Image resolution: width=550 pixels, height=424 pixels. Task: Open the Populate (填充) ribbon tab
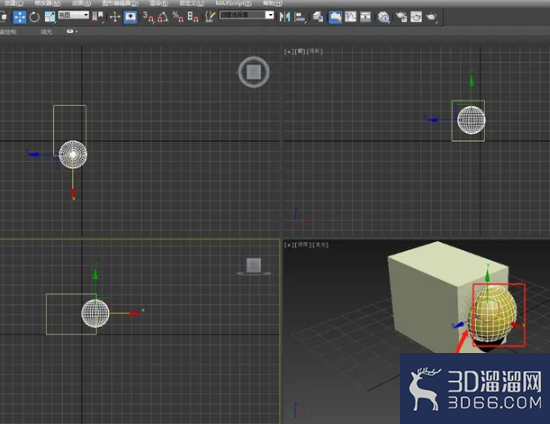coord(46,32)
